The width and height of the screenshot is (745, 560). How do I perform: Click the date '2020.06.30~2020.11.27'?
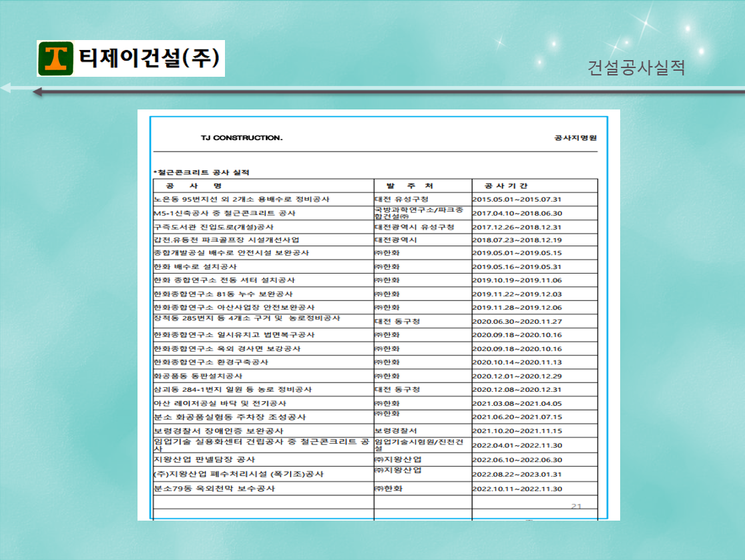[517, 321]
